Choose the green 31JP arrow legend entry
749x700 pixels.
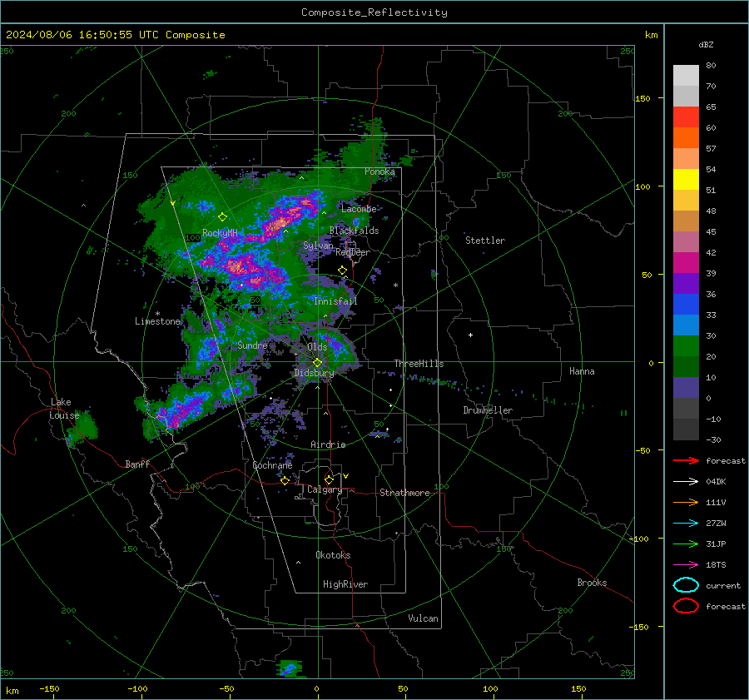[x=686, y=544]
